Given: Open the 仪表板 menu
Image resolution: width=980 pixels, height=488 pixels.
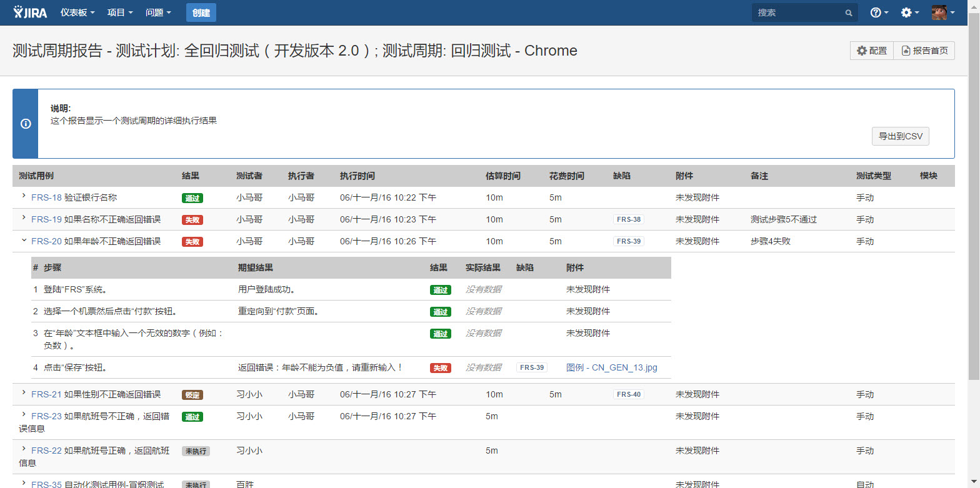Looking at the screenshot, I should (x=77, y=12).
